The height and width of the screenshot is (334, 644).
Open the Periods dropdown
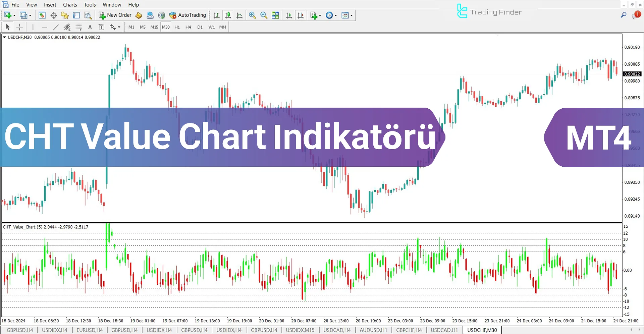pos(331,15)
